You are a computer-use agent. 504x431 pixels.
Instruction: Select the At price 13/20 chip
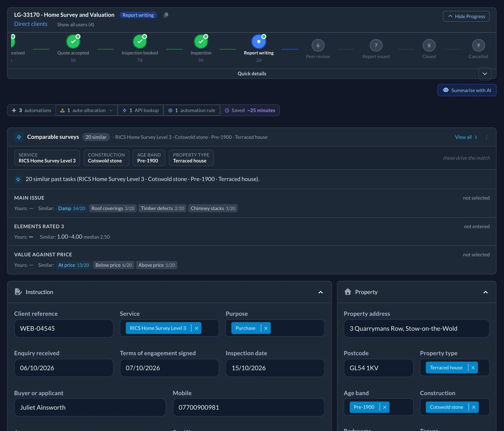(x=73, y=265)
